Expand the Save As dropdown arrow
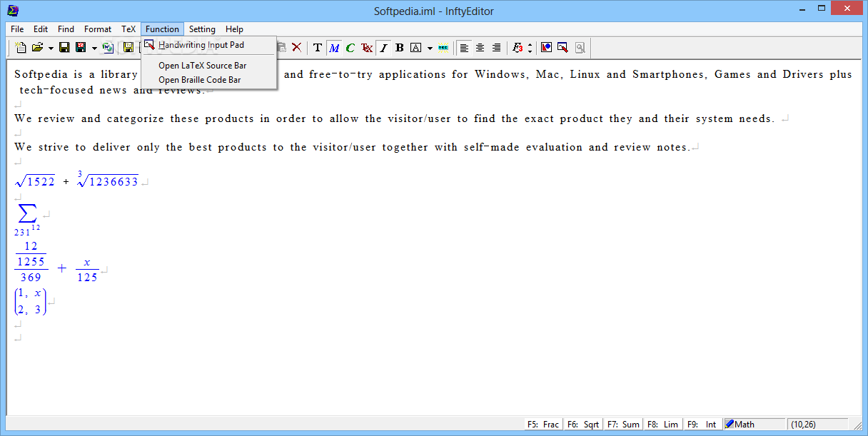 94,48
